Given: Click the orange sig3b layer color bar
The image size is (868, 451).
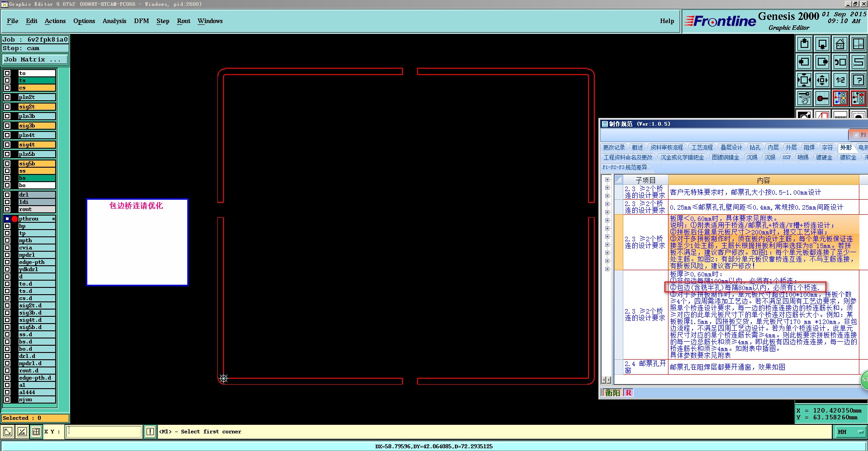Looking at the screenshot, I should pos(37,126).
